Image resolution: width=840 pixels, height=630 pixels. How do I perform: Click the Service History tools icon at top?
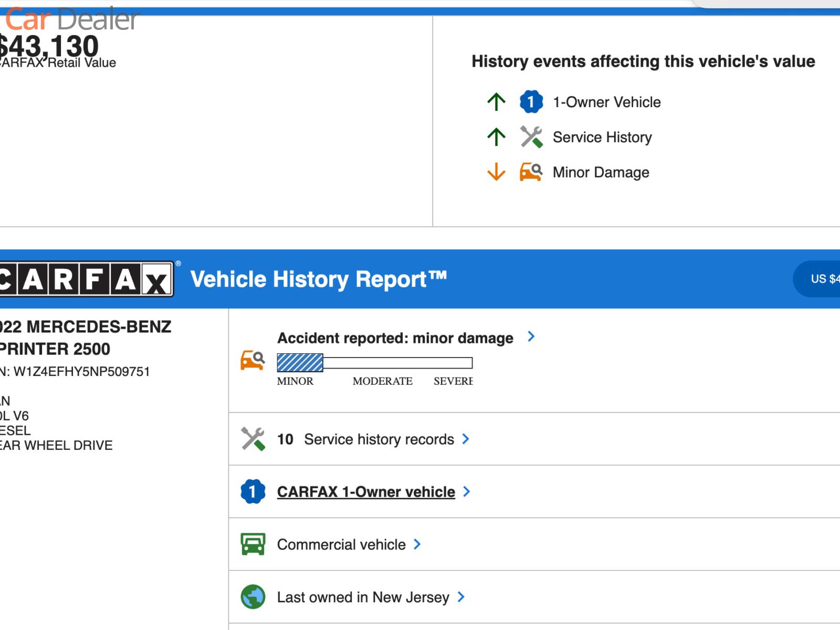[531, 137]
